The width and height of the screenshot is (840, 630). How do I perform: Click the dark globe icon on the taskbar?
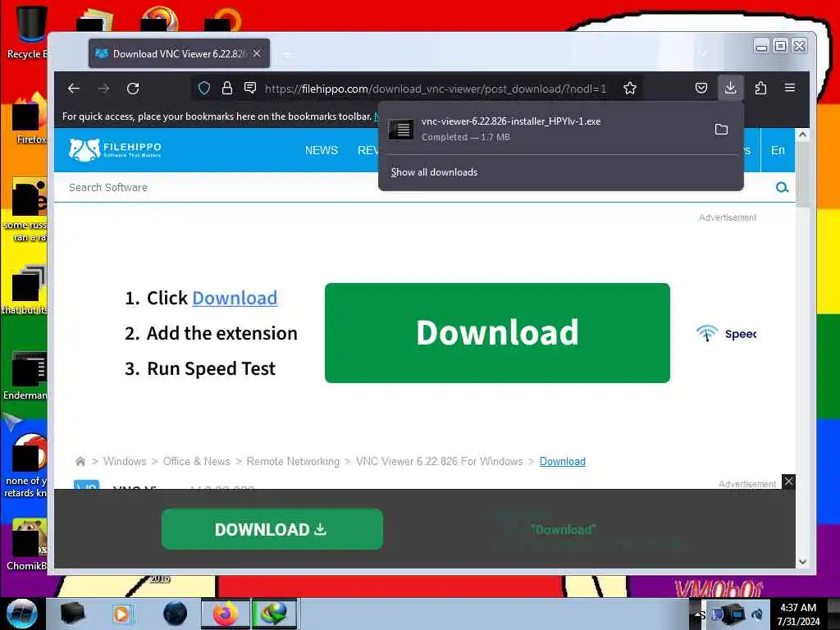pyautogui.click(x=176, y=614)
